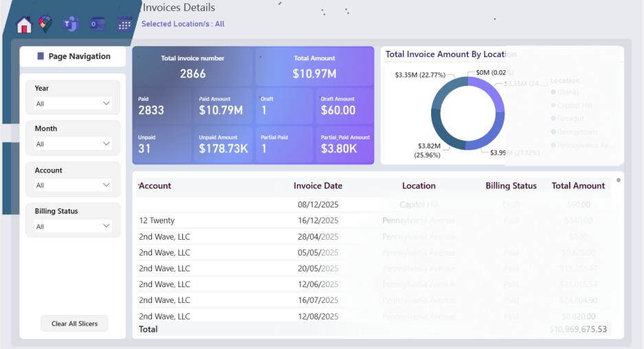Screen dimensions: 644x349
Task: Click the table's vertical scrollbar handle
Action: (x=619, y=181)
